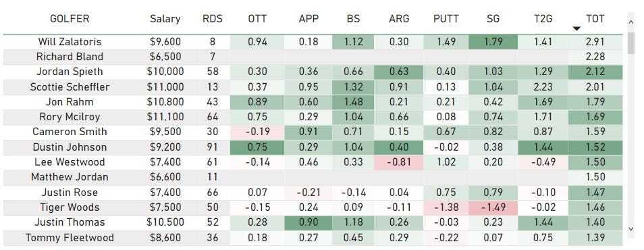Sort table by Salary column header

coord(165,18)
